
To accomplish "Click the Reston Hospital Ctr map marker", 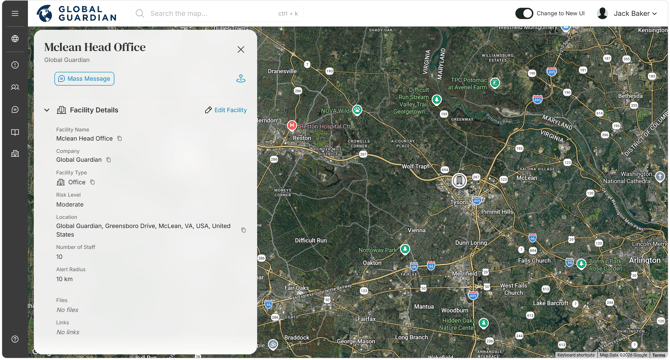I will 292,126.
